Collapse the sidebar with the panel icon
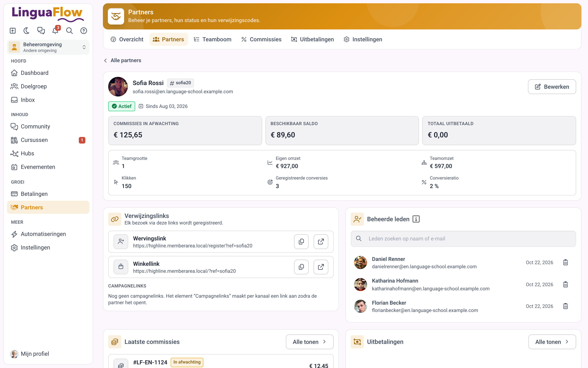 point(13,31)
